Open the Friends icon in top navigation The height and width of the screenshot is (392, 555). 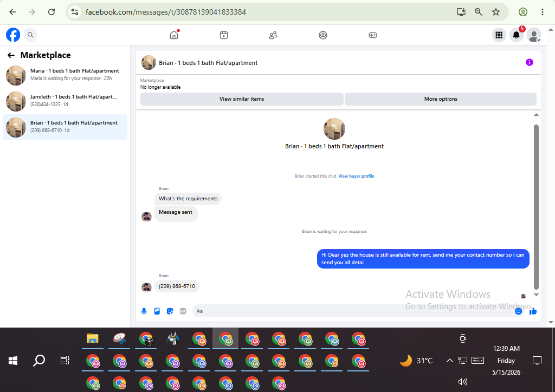273,35
